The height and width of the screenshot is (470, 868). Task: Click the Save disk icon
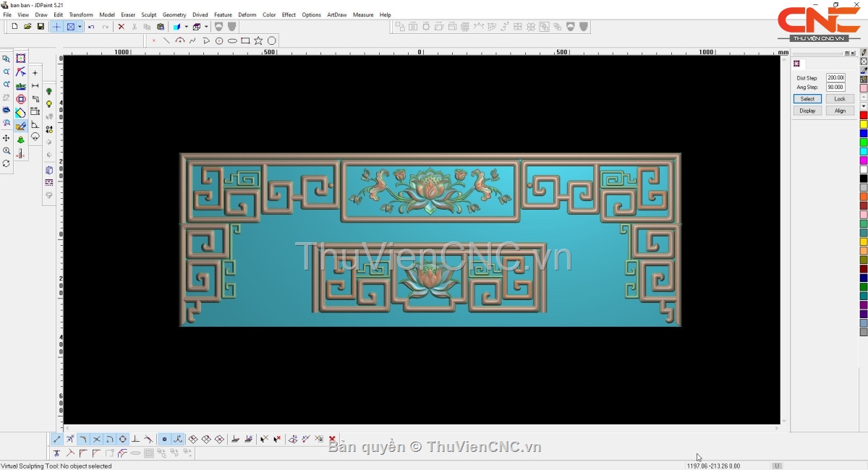[41, 27]
